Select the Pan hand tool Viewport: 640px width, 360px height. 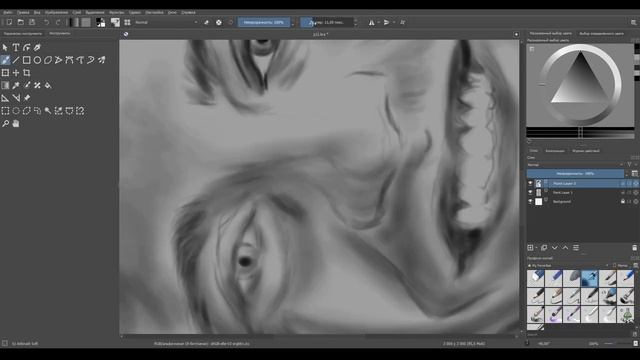pyautogui.click(x=16, y=123)
